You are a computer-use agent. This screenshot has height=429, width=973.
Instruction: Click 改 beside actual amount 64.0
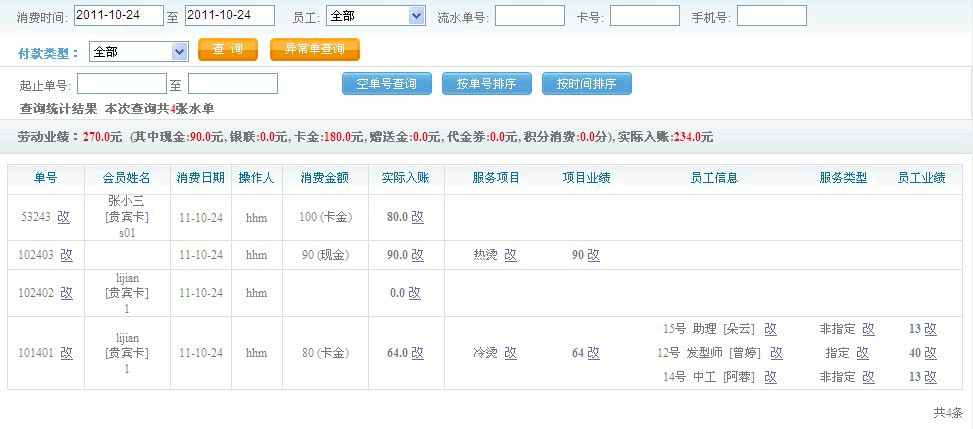[x=417, y=353]
